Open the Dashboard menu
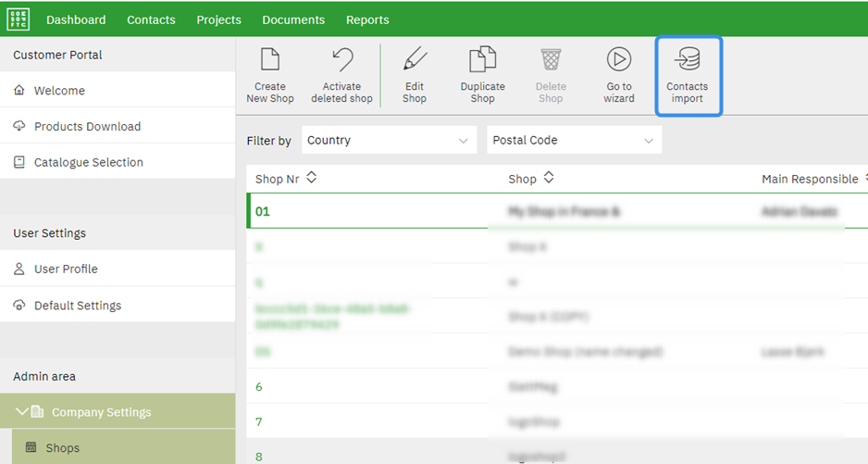868x464 pixels. [x=76, y=19]
